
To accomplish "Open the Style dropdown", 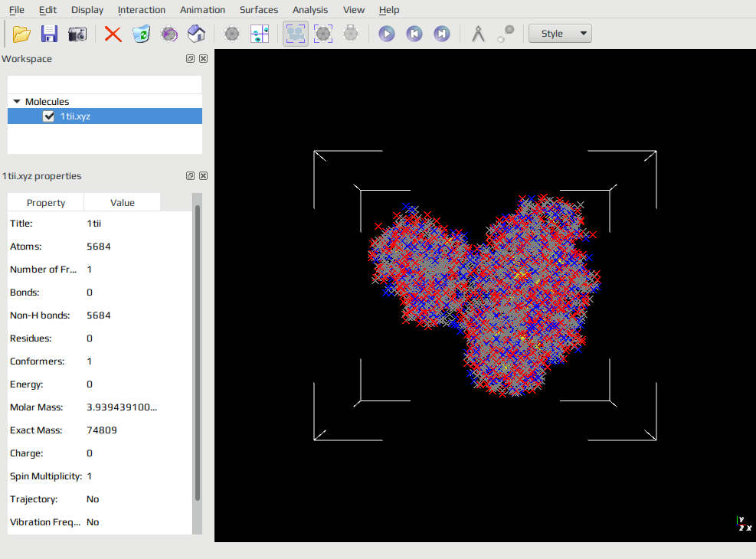I will 560,34.
